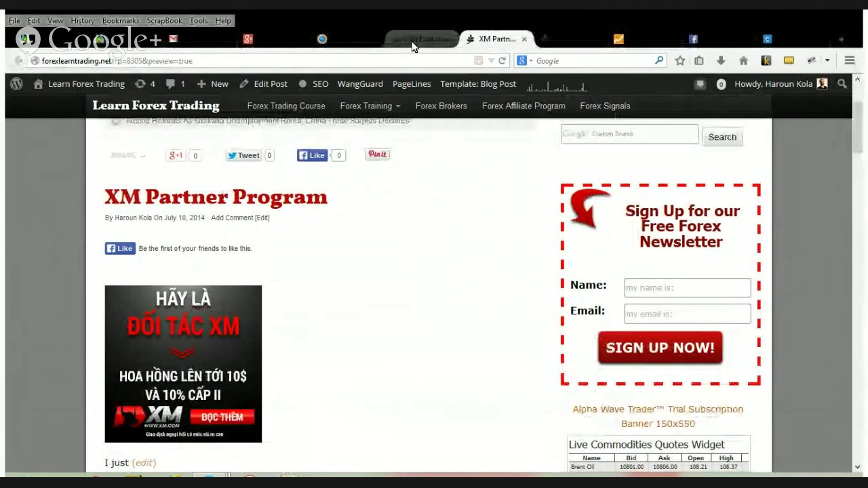
Task: Click the search magnifier icon in toolbar
Action: (658, 61)
